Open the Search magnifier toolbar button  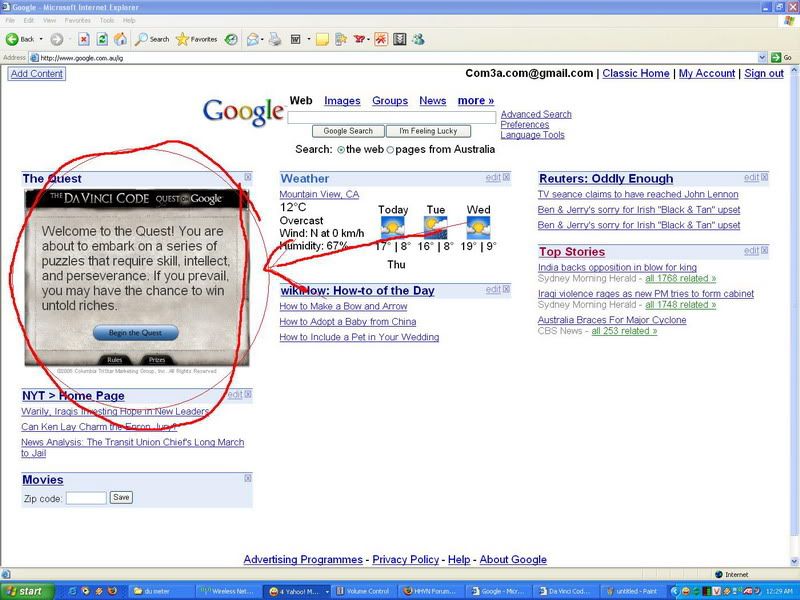coord(152,39)
